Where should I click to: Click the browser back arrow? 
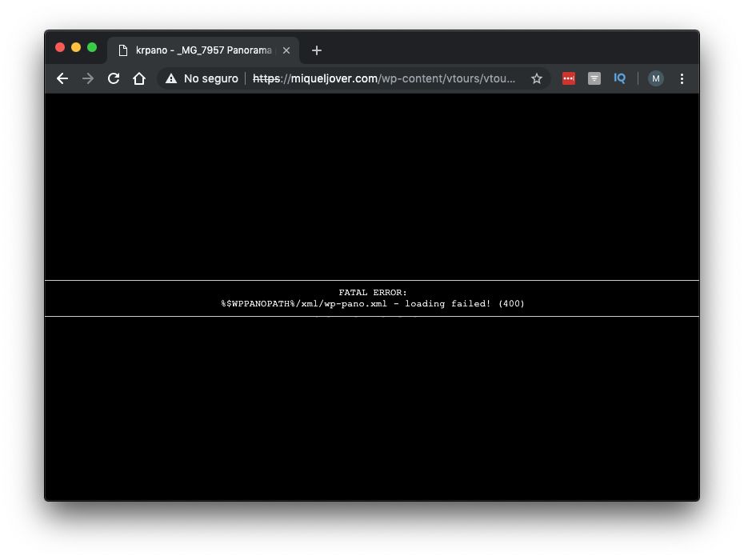[62, 78]
